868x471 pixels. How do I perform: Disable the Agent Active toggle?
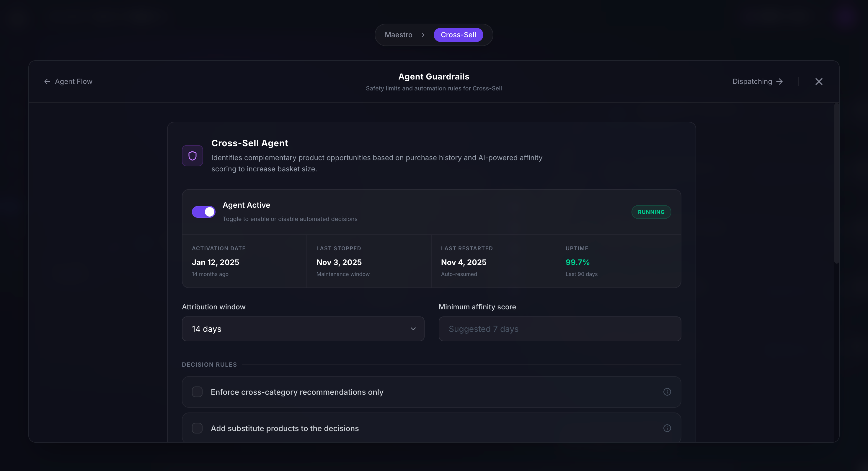[x=203, y=212]
